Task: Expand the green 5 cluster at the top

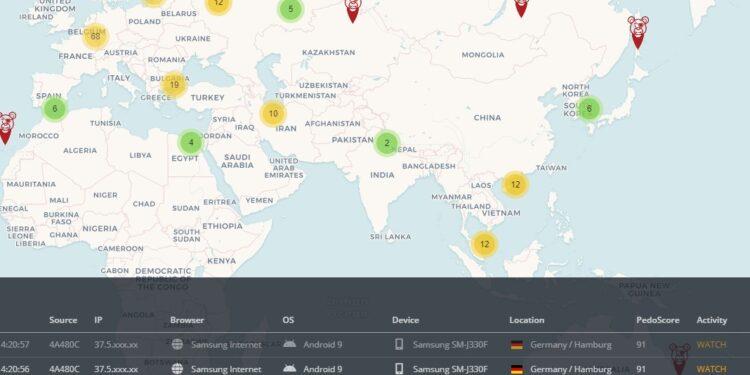Action: [x=291, y=9]
